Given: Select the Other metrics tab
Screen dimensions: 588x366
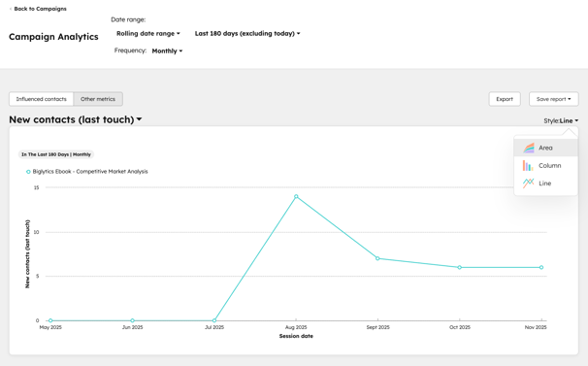Looking at the screenshot, I should [x=98, y=99].
